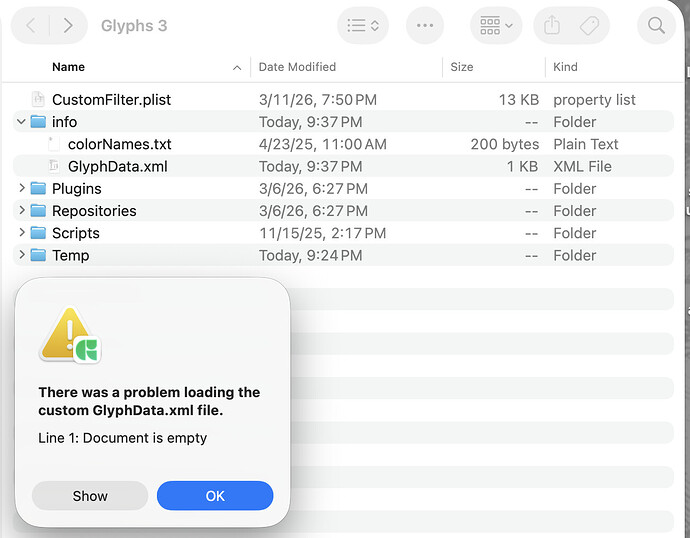Select the info folder name
This screenshot has width=690, height=538.
(64, 122)
